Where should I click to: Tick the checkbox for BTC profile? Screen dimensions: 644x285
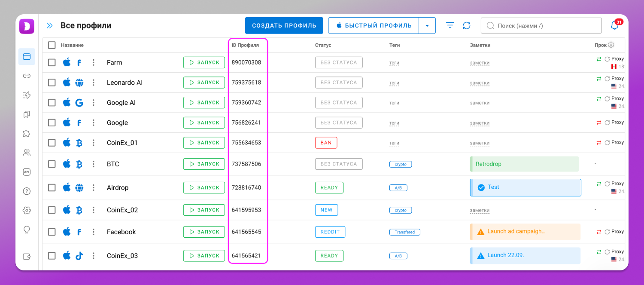[x=52, y=164]
